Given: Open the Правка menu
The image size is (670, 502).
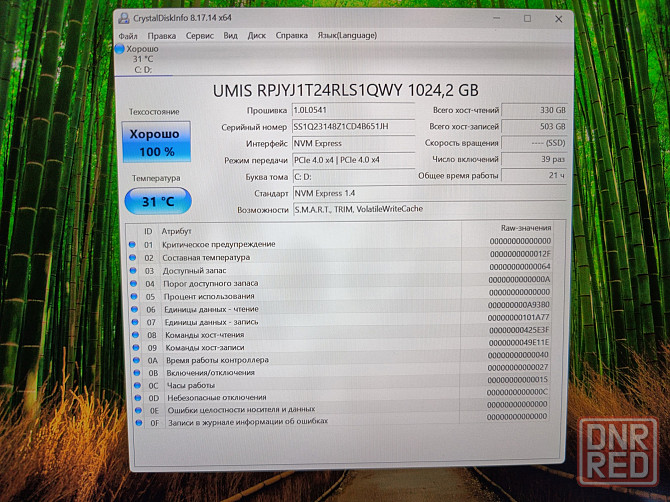Looking at the screenshot, I should [x=162, y=36].
